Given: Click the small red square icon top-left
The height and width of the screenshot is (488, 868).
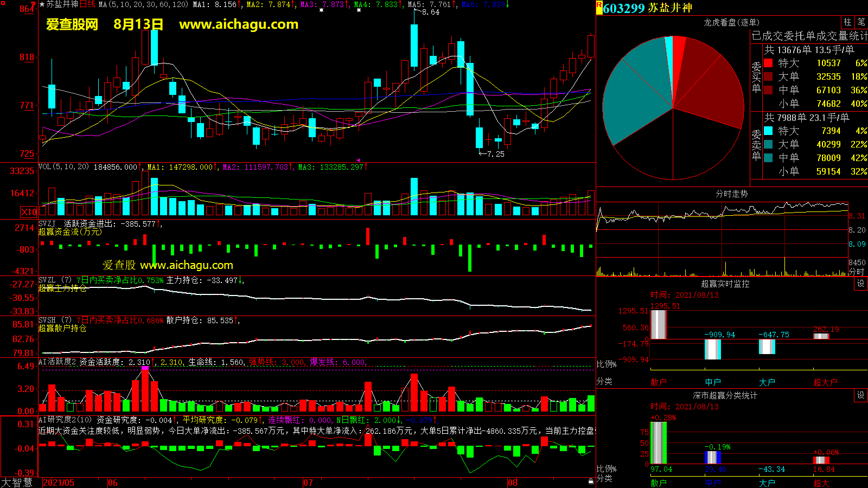Looking at the screenshot, I should coord(3,3).
